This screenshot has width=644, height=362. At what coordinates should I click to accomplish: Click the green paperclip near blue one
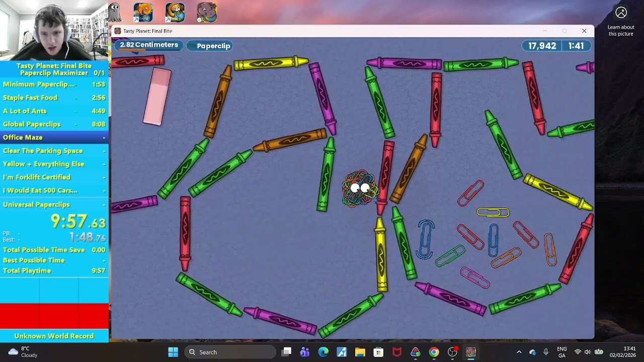coord(450,256)
